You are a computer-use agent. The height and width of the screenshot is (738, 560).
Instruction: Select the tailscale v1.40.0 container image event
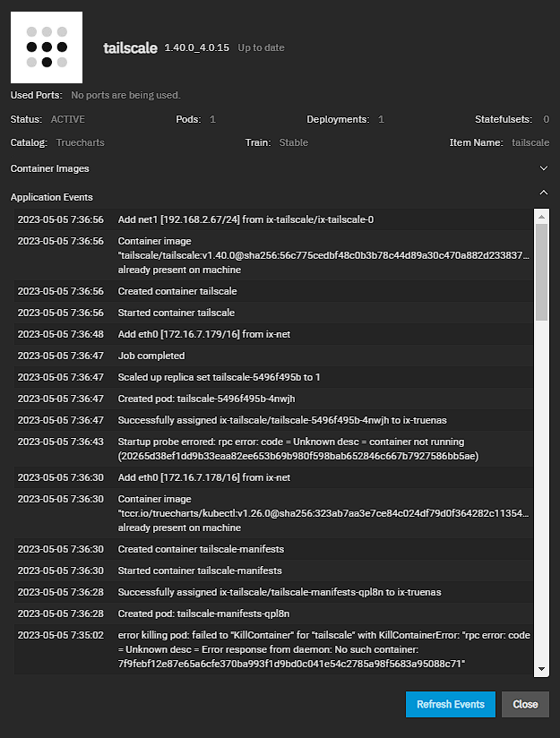point(273,255)
